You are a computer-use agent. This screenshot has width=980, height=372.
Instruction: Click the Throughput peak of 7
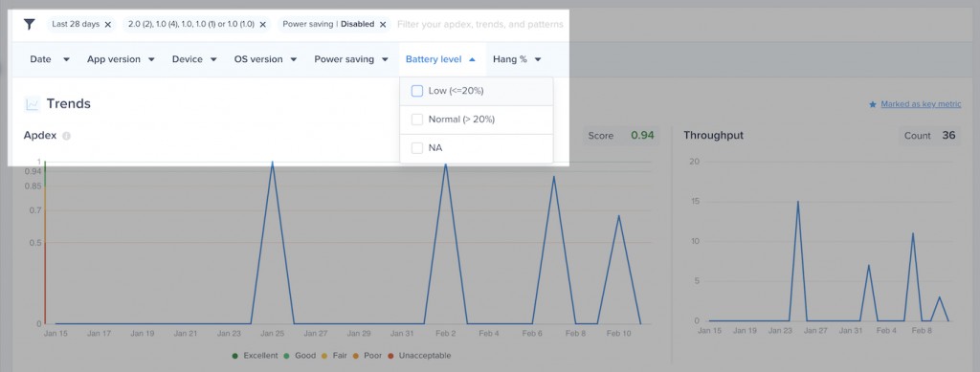[x=869, y=265]
